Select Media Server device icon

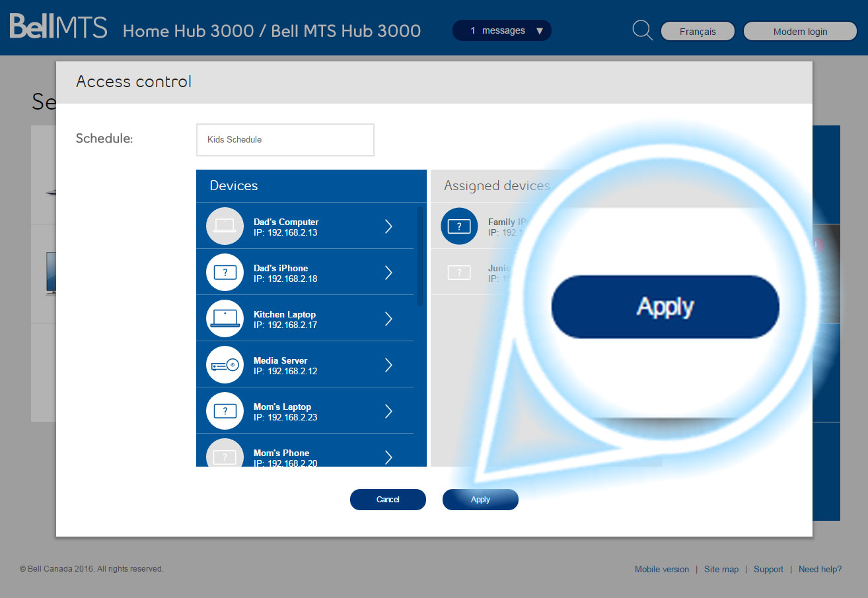225,364
